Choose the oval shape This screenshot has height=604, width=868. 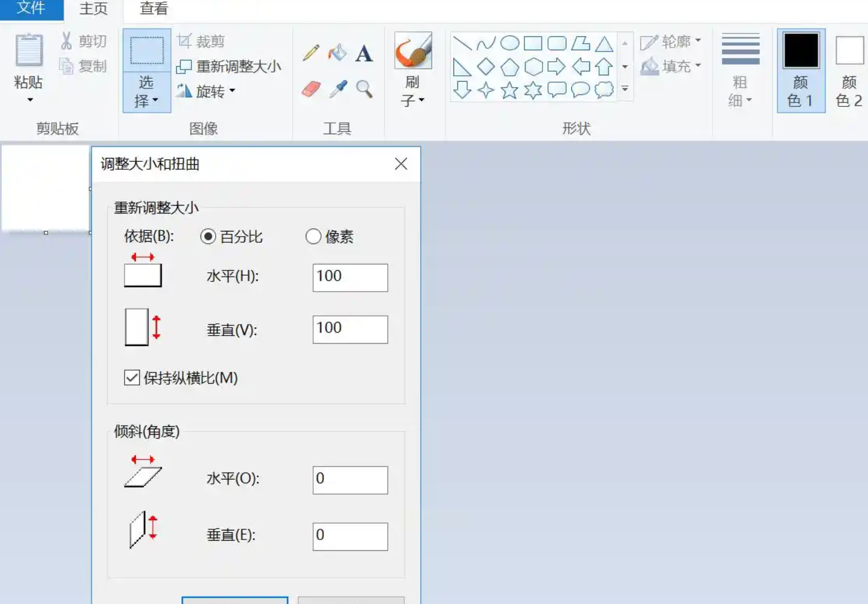pyautogui.click(x=510, y=43)
